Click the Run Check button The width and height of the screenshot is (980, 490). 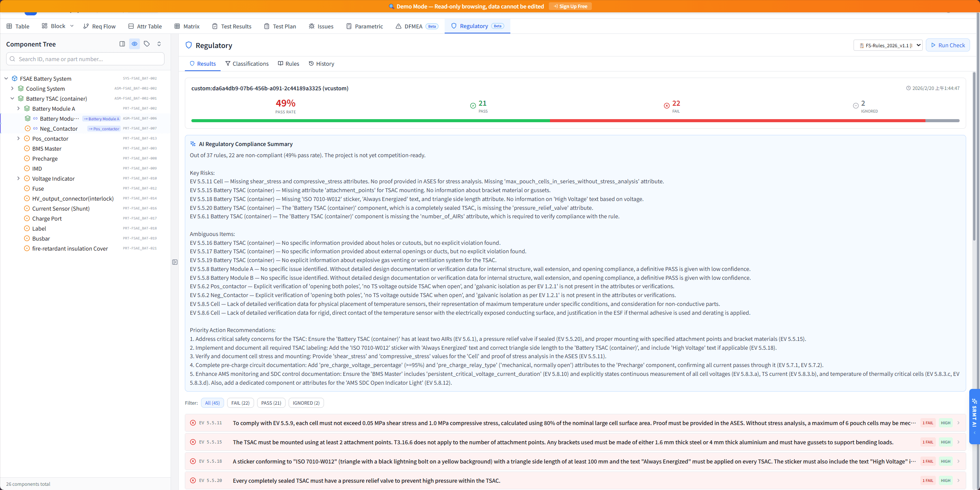tap(948, 45)
